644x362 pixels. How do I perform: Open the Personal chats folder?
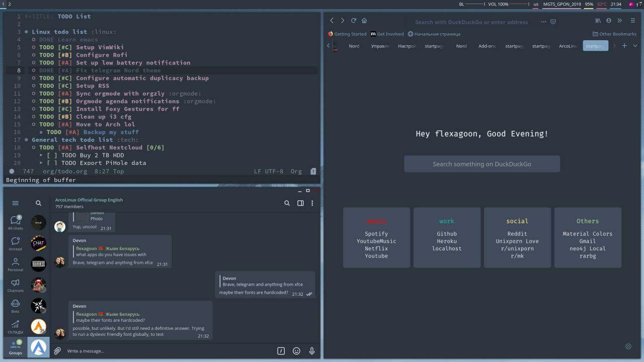tap(16, 264)
